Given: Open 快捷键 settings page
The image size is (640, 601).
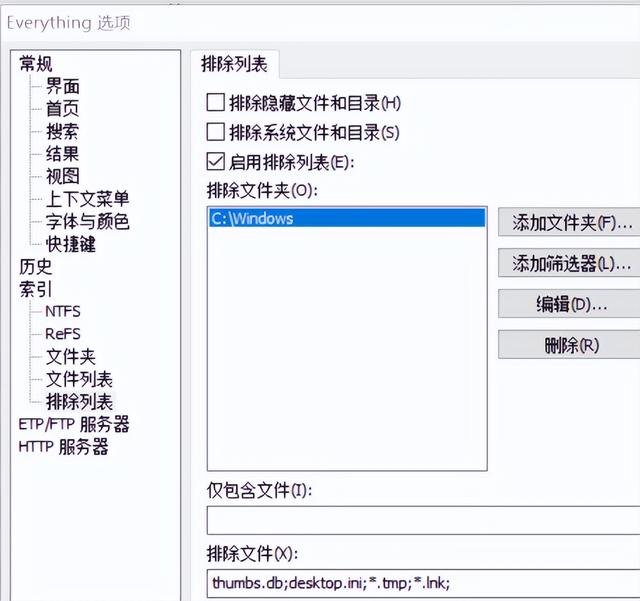Looking at the screenshot, I should click(x=70, y=244).
